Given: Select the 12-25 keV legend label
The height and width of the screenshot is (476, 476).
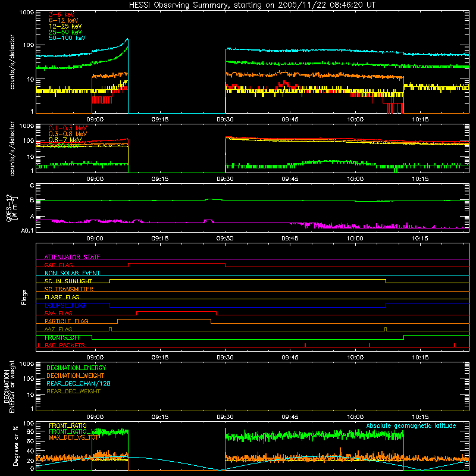Looking at the screenshot, I should click(65, 26).
